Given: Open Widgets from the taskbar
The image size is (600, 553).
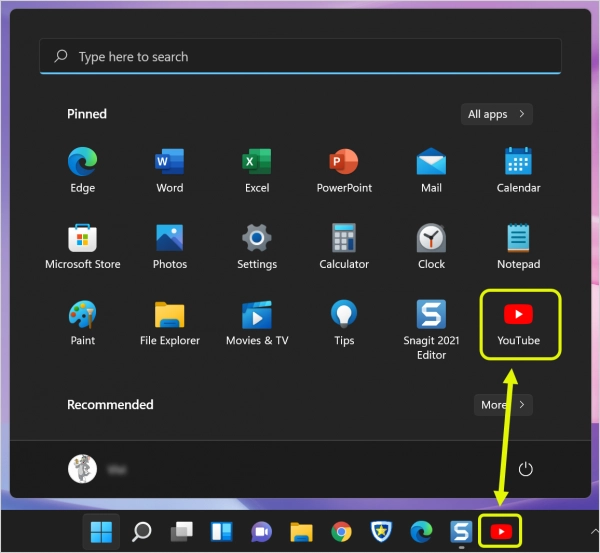Looking at the screenshot, I should pos(222,532).
